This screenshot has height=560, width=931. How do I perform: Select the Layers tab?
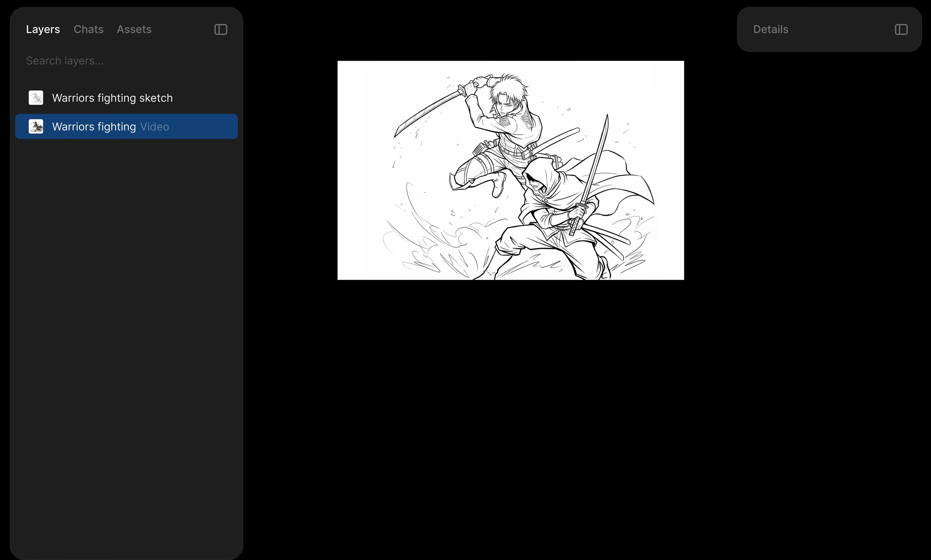pyautogui.click(x=43, y=29)
